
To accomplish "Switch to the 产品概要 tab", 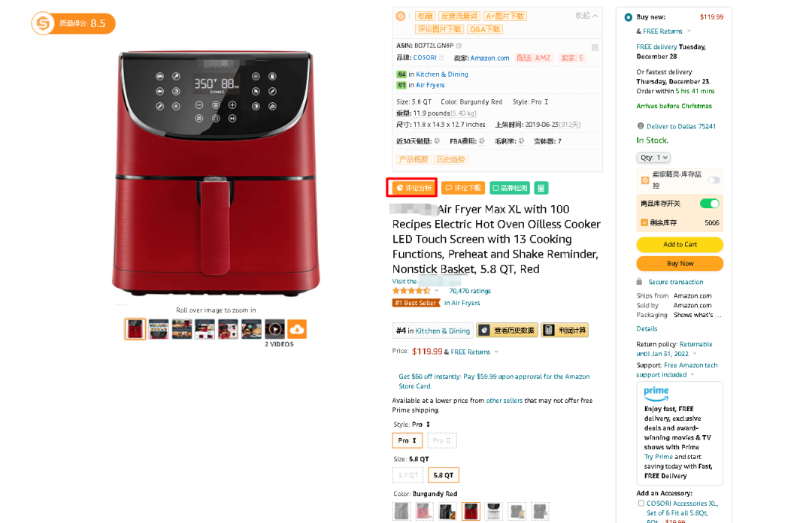I will tap(414, 159).
